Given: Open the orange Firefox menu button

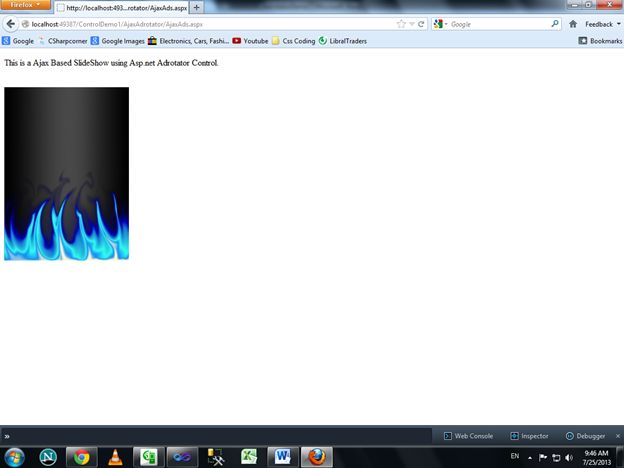Looking at the screenshot, I should 25,5.
